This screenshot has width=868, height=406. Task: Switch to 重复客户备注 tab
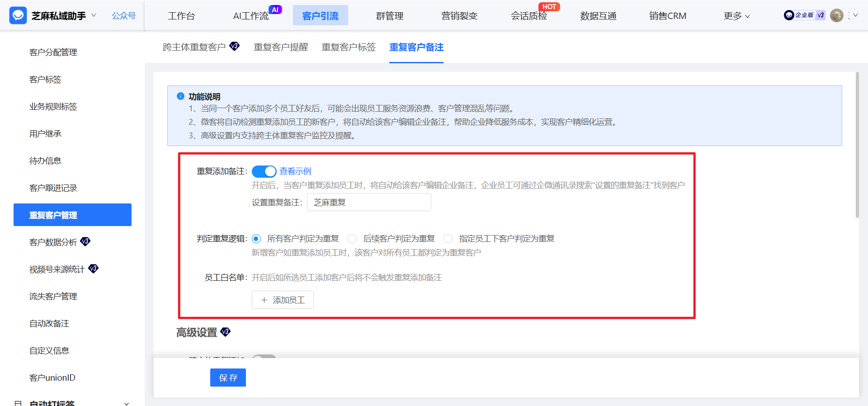coord(416,47)
